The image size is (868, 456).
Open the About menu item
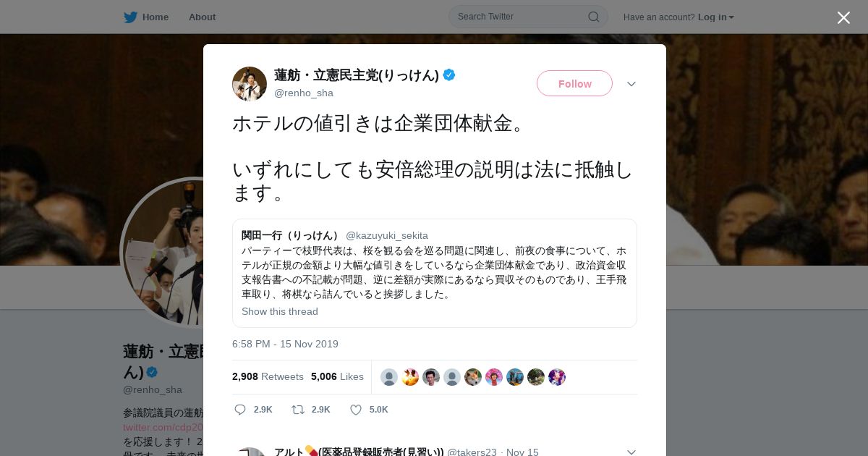[202, 17]
